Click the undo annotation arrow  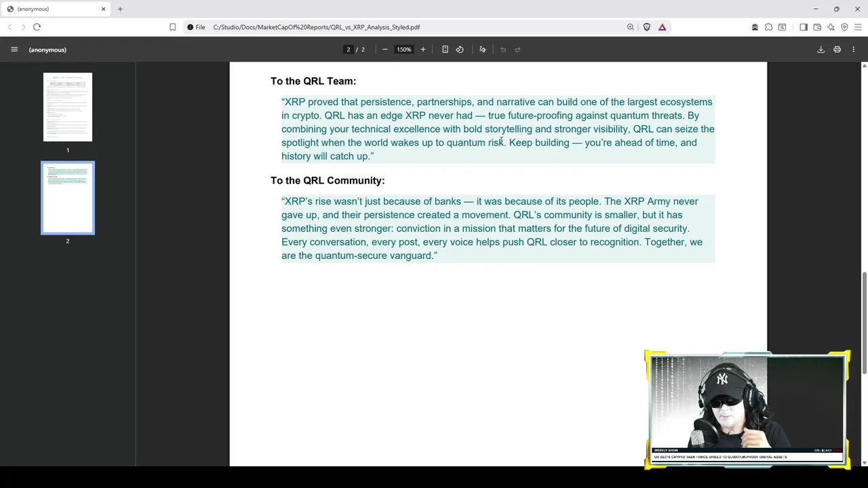click(x=503, y=49)
